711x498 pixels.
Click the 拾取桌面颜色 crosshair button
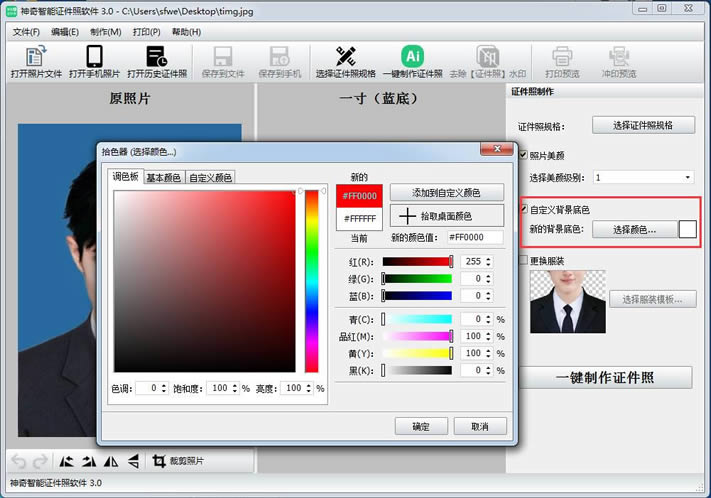click(x=447, y=216)
